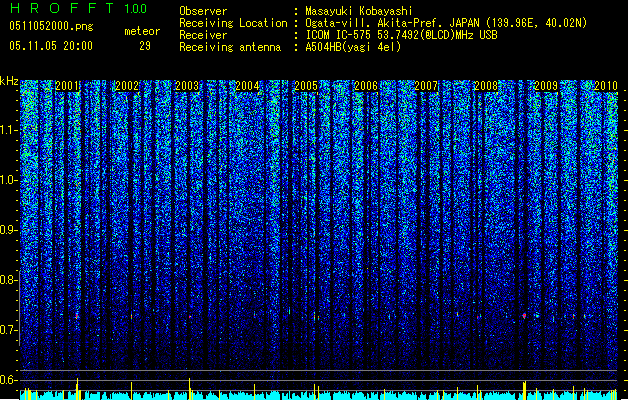The height and width of the screenshot is (400, 629).
Task: Click the 2007 time marker
Action: pos(426,86)
